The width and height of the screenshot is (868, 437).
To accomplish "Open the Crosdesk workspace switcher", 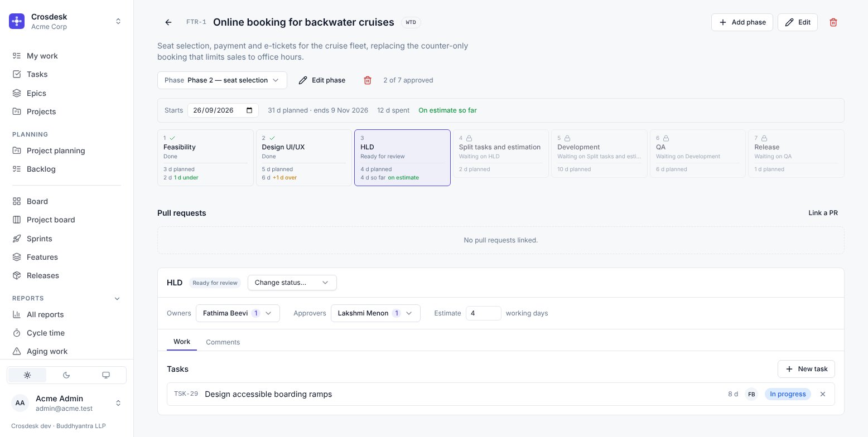I will pos(67,21).
